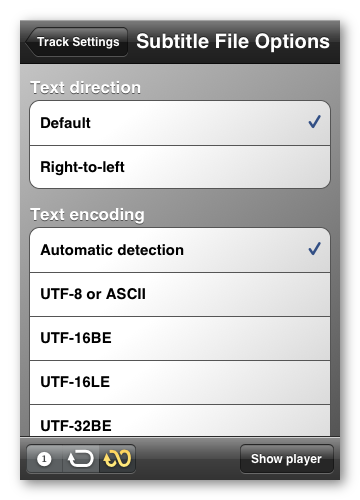The width and height of the screenshot is (360, 500).
Task: Set encoding to UTF-8 or ASCII
Action: pos(180,294)
